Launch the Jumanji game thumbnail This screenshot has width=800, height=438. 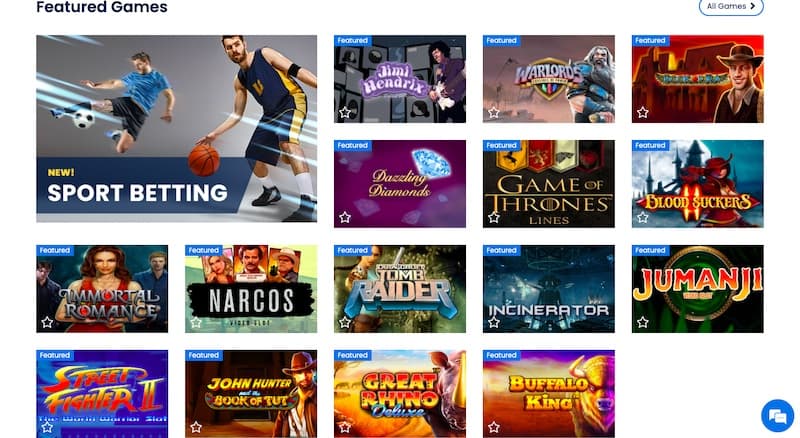coord(698,289)
